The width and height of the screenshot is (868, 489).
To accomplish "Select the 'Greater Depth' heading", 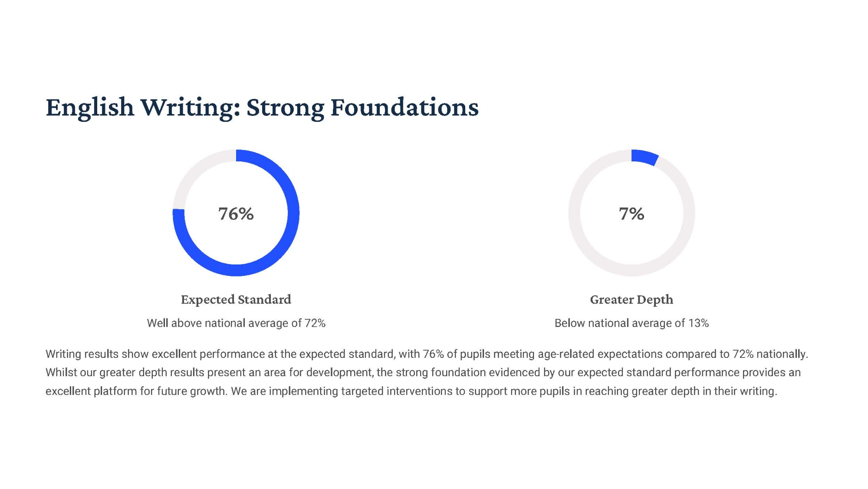I will coord(631,299).
